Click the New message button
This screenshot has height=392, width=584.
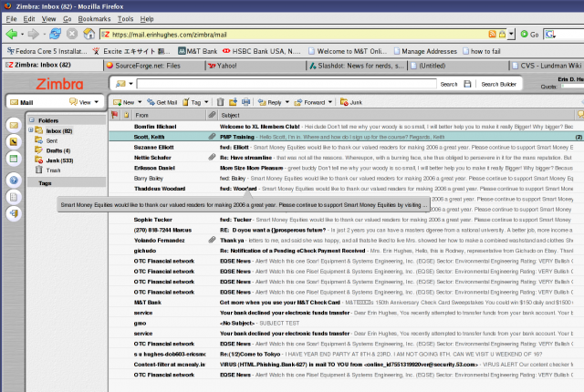(124, 102)
